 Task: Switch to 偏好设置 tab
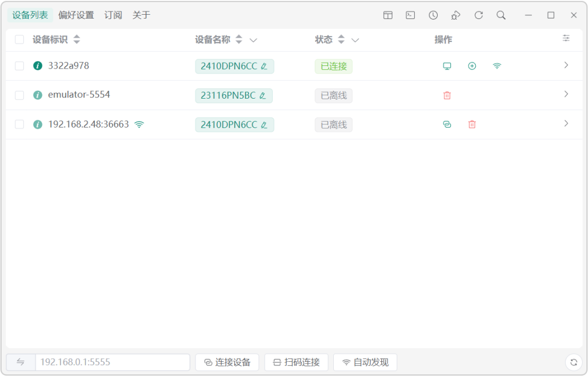76,15
